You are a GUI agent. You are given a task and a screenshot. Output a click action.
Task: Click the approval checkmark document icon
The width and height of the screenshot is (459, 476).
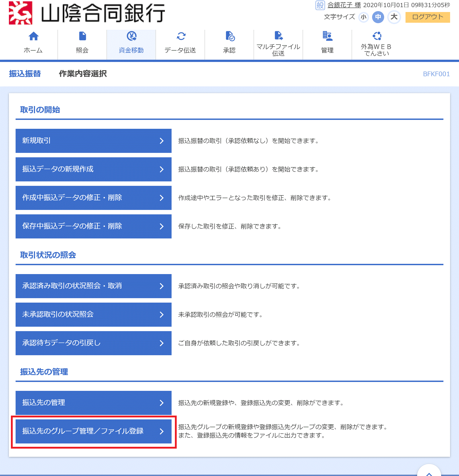pos(230,36)
